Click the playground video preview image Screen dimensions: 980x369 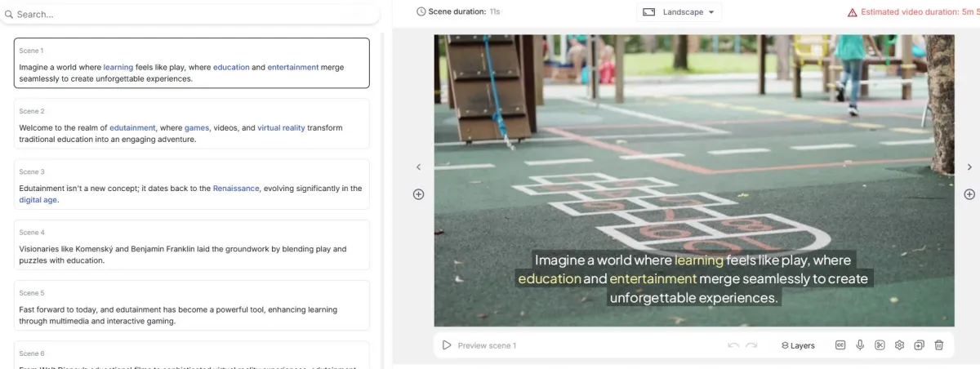coord(694,180)
